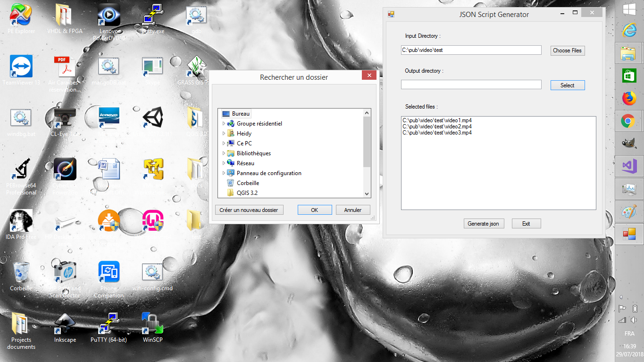
Task: Select video2.mp4 in Selected files list
Action: coord(437,126)
